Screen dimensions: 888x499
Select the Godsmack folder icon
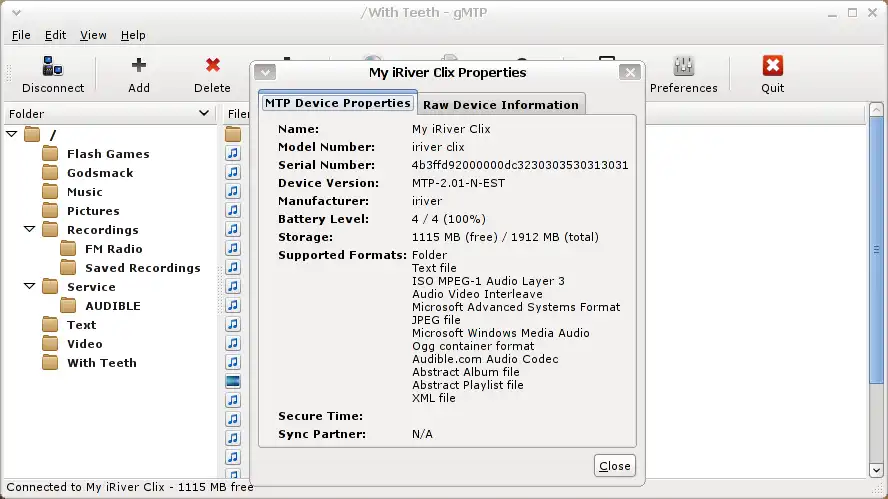[x=50, y=173]
